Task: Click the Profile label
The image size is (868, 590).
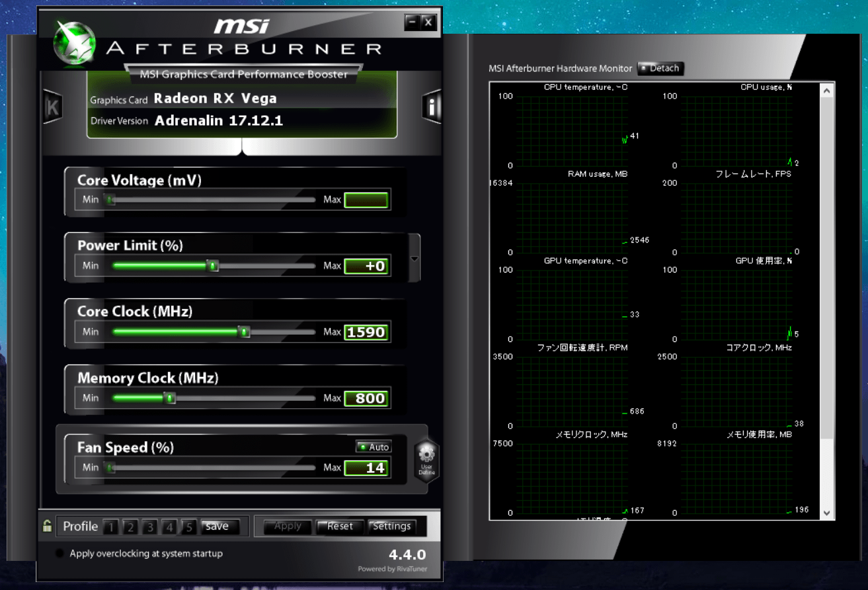Action: coord(81,527)
